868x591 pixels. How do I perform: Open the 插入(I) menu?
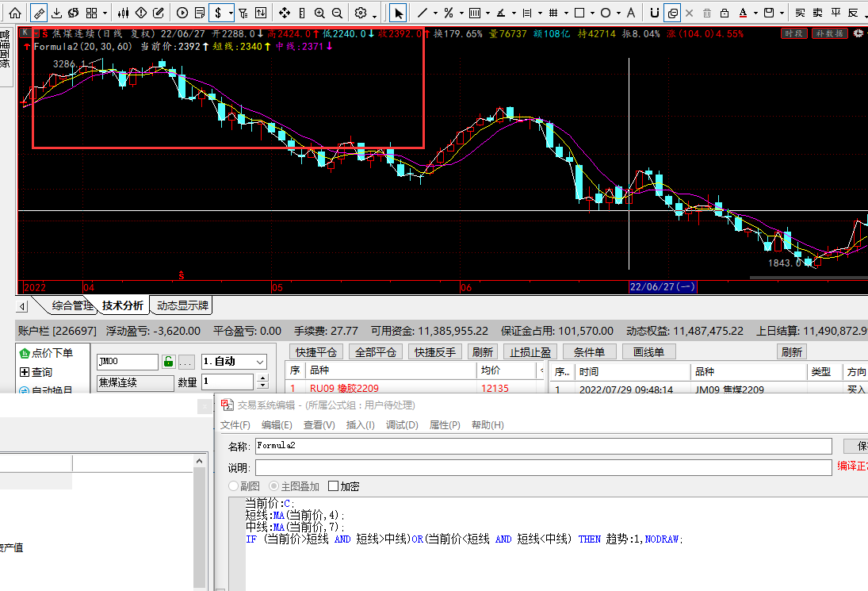coord(361,425)
